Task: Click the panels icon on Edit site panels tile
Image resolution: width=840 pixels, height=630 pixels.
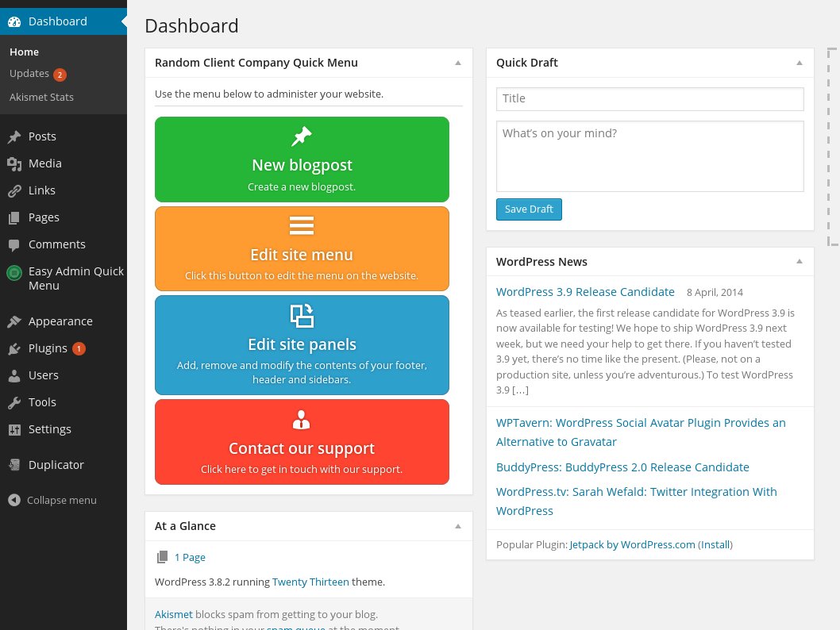Action: [x=302, y=315]
